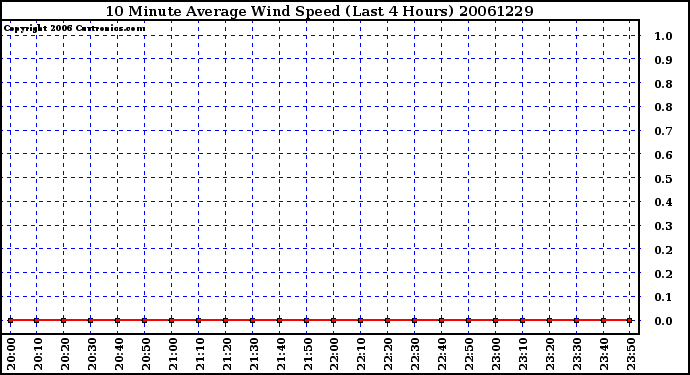
Task: Pick the wind speed marker at 21:20
Action: (x=226, y=320)
